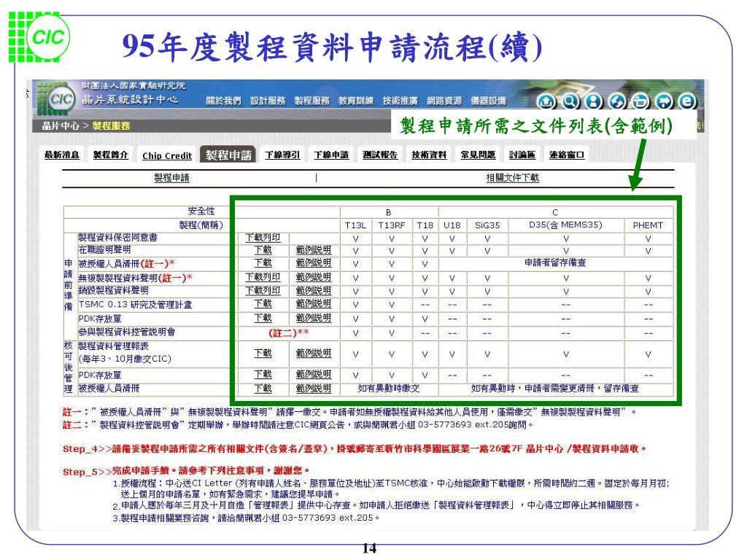Open 範例說明 for 銷毀製程資料聲明

pos(313,290)
